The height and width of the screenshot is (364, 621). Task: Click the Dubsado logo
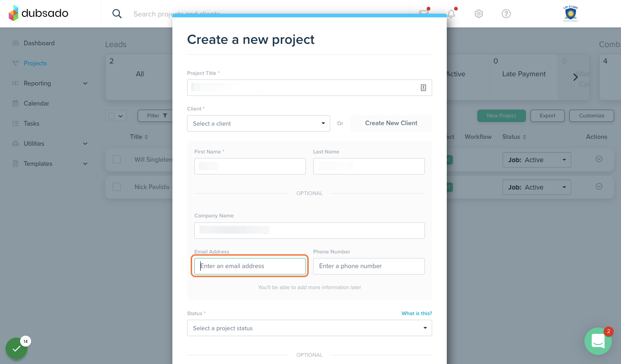(x=38, y=13)
